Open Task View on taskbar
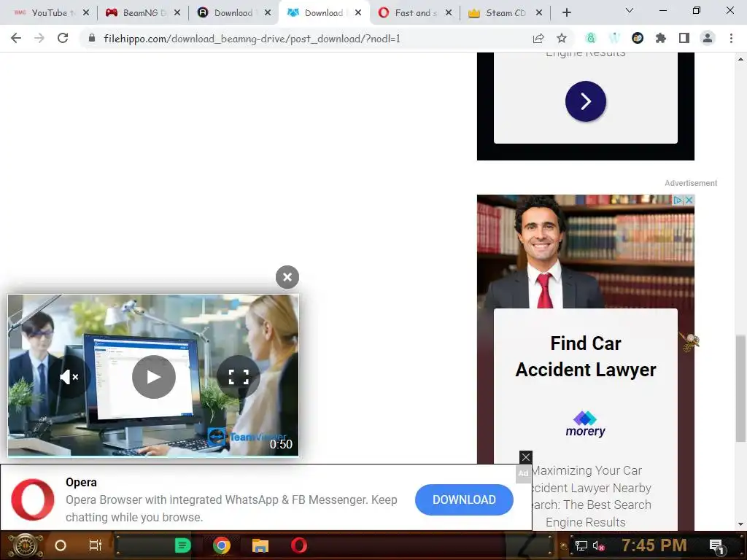Screen dimensions: 747x560 (96, 545)
